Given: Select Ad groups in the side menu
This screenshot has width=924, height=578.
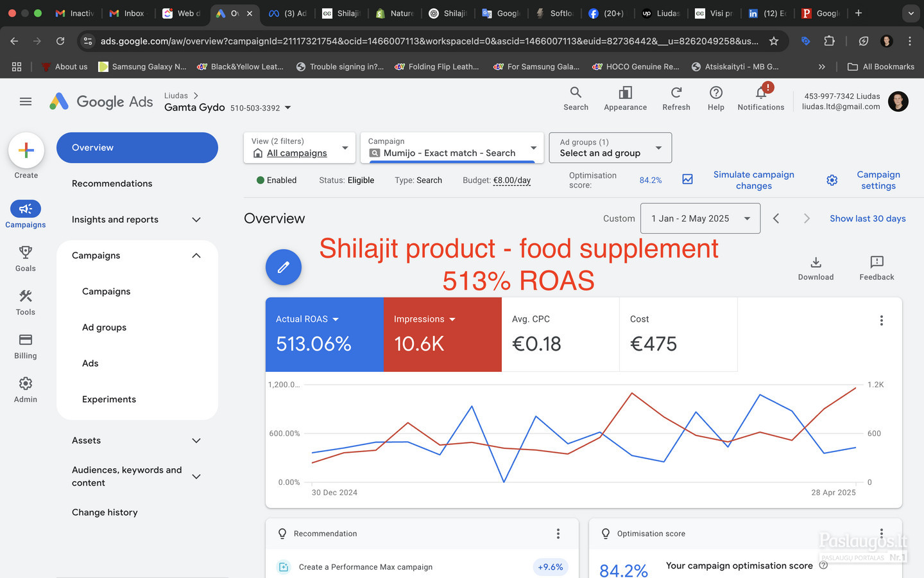Looking at the screenshot, I should [104, 328].
